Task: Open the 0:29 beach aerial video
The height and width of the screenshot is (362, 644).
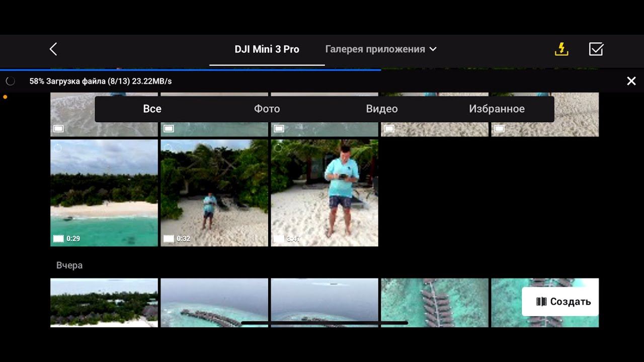Action: coord(104,193)
